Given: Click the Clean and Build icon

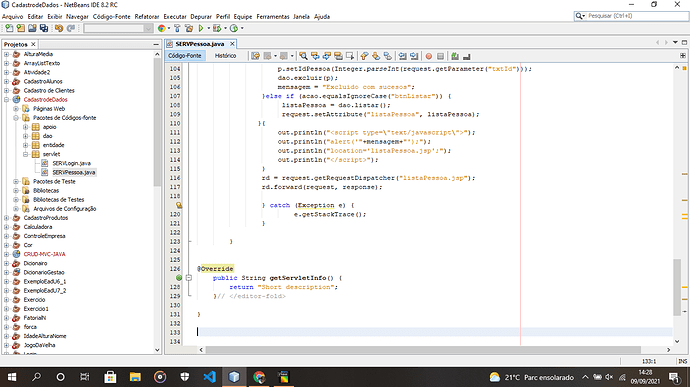Looking at the screenshot, I should pyautogui.click(x=189, y=28).
